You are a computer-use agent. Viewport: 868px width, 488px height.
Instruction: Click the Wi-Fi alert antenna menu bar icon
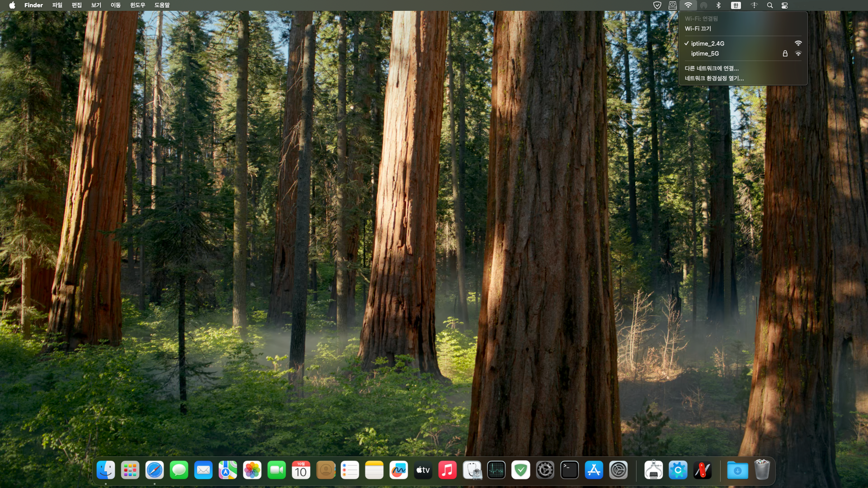point(754,5)
